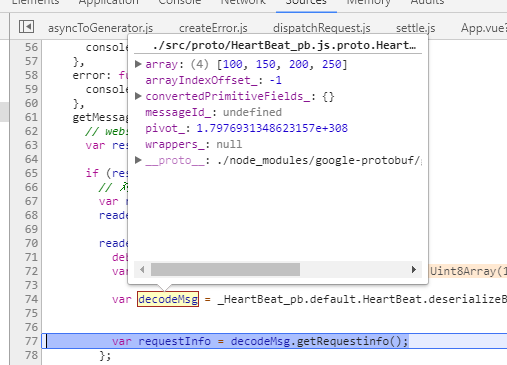Expand the array (4) property
Screen dimensions: 507x365
pyautogui.click(x=138, y=64)
